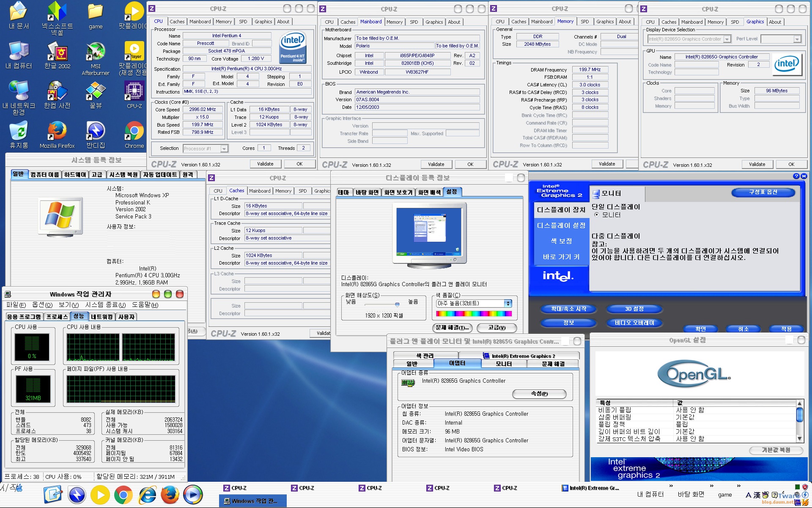Click the Internet Explorer taskbar icon
Screen dimensions: 812x508
148,495
